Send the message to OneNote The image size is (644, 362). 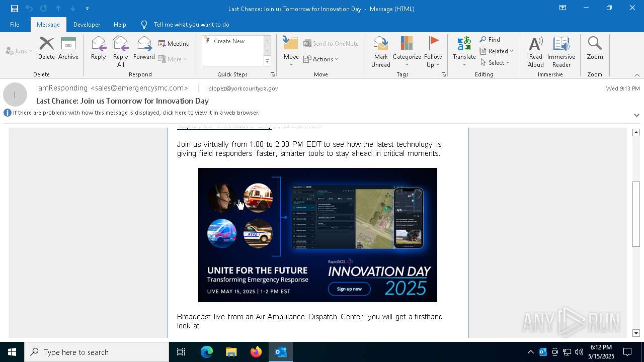click(331, 44)
